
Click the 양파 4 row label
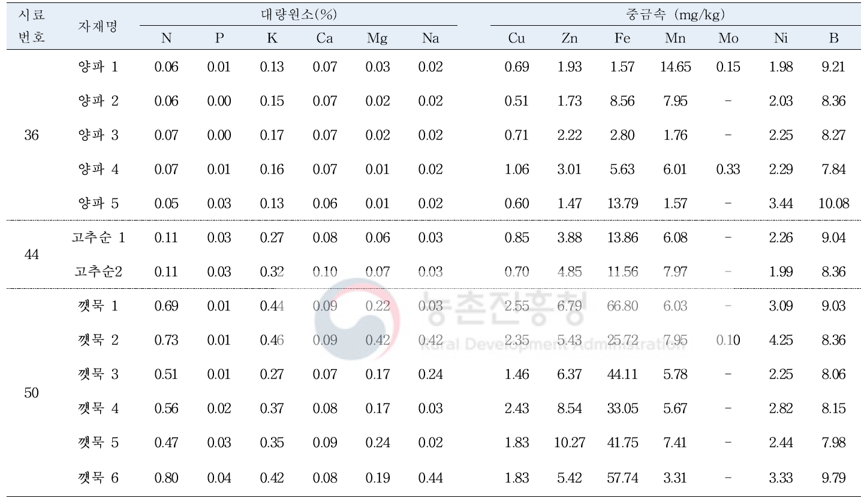click(x=98, y=169)
